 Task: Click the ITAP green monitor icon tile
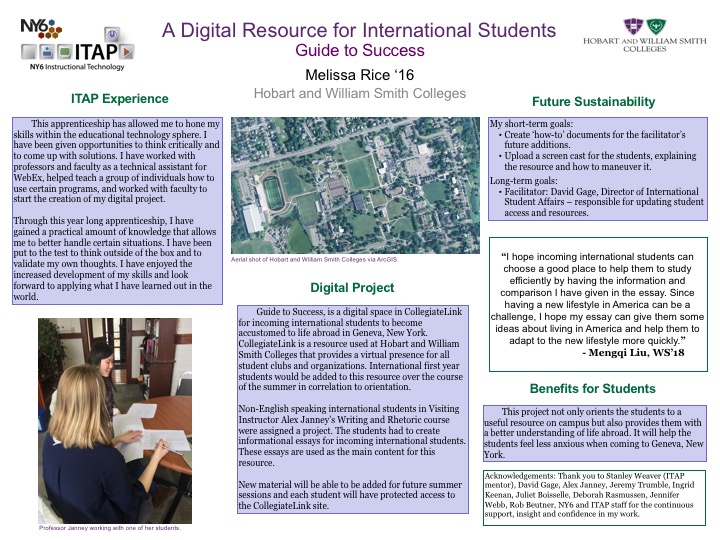64,51
